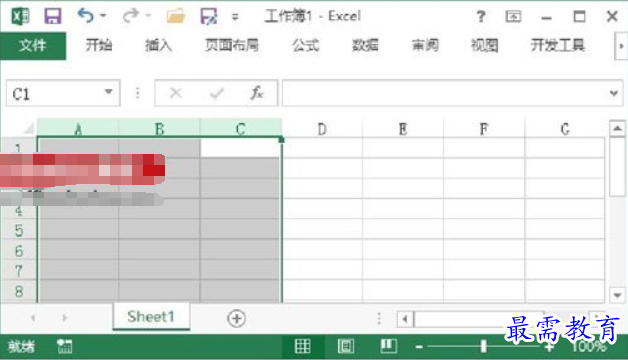Switch to Page Layout view

coord(345,346)
